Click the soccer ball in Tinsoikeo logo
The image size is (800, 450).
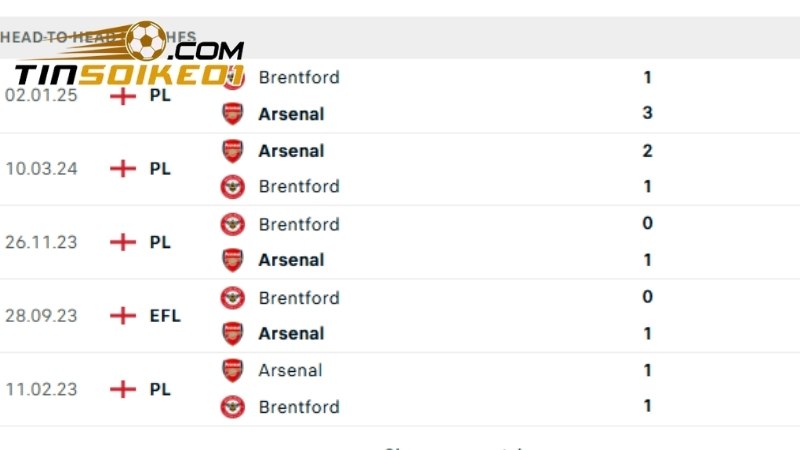click(146, 41)
